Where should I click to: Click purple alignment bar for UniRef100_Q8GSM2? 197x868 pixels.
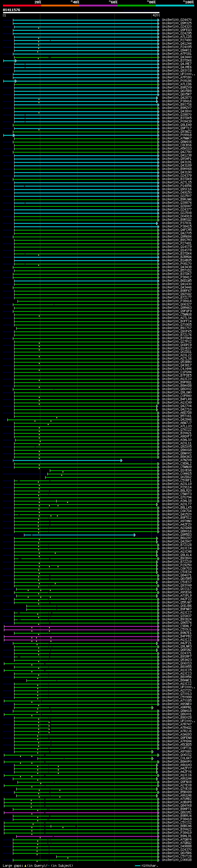coord(82,812)
